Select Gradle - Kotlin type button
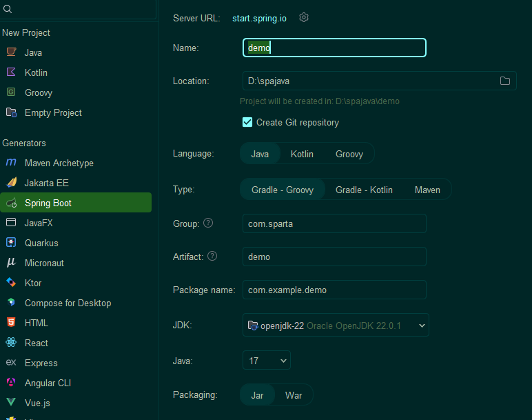 (364, 190)
